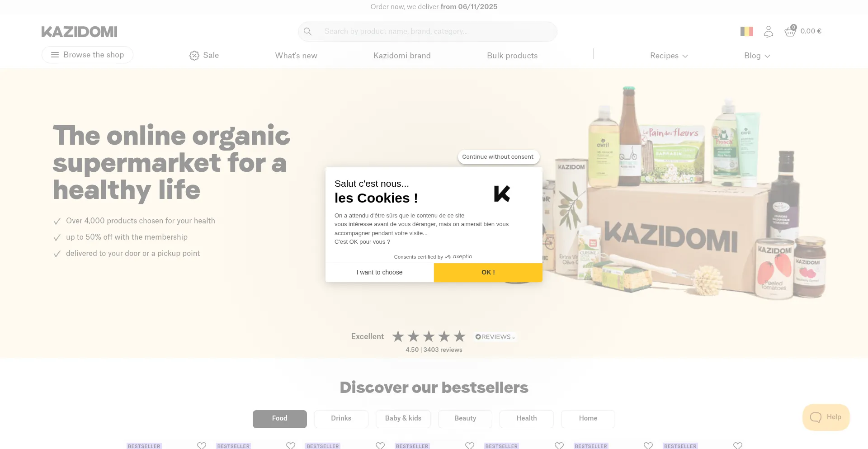Screen dimensions: 868x449
Task: Switch to the Drinks bestsellers tab
Action: point(341,419)
